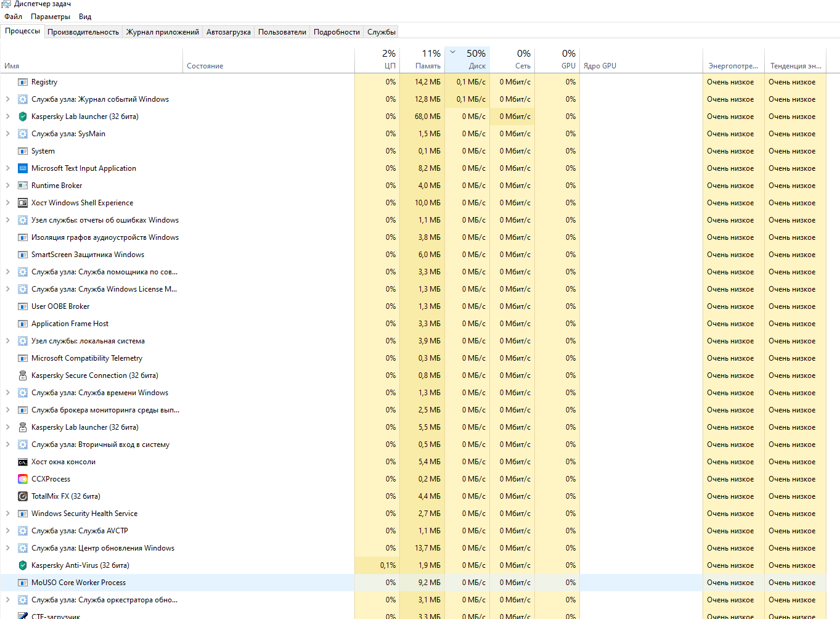Viewport: 840px width, 619px height.
Task: Expand Узел службы: локальная система
Action: (x=7, y=341)
